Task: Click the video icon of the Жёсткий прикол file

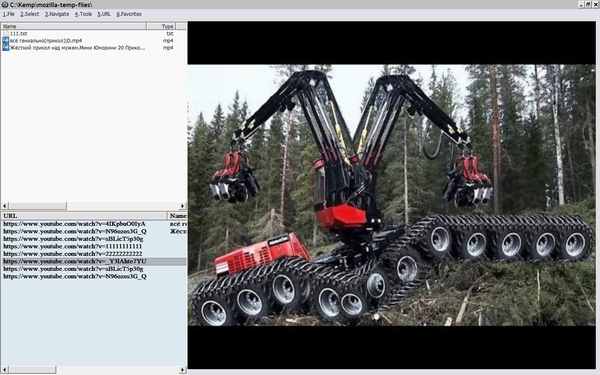Action: [5, 47]
